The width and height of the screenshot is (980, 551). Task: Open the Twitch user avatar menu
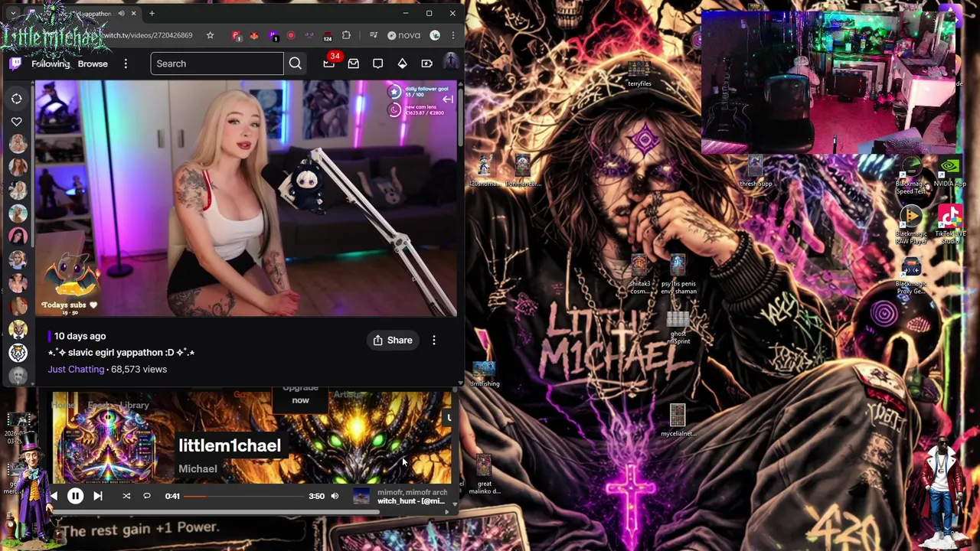450,63
